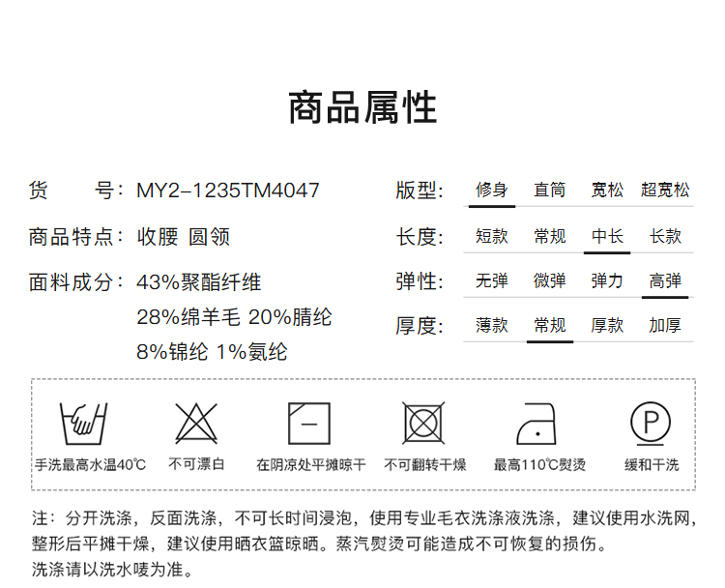
Task: Click the dry flat in shade icon
Action: [310, 422]
